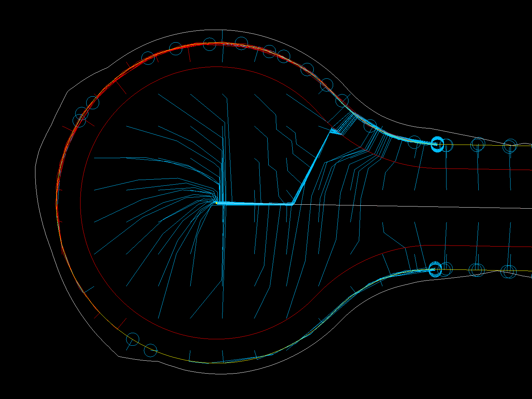Click the overlapping blue circle pair on left arc
Screen dimensions: 532x399
[80, 117]
